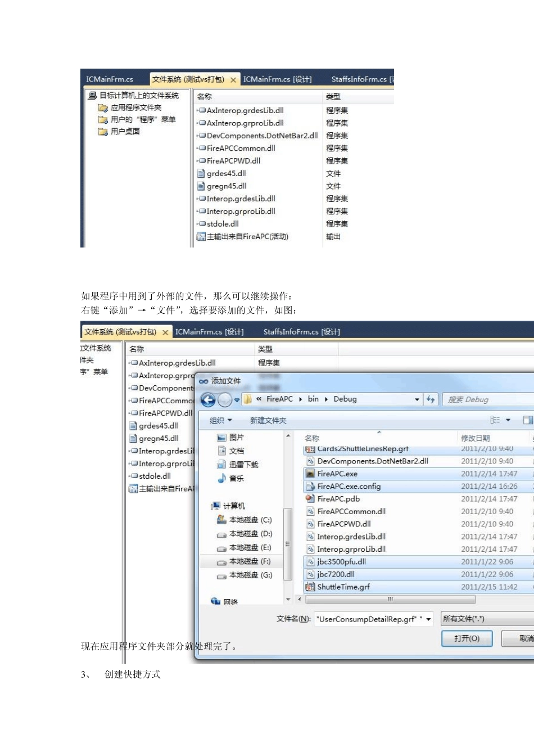
Task: Open recent locations dropdown beside nav arrows
Action: click(x=237, y=400)
